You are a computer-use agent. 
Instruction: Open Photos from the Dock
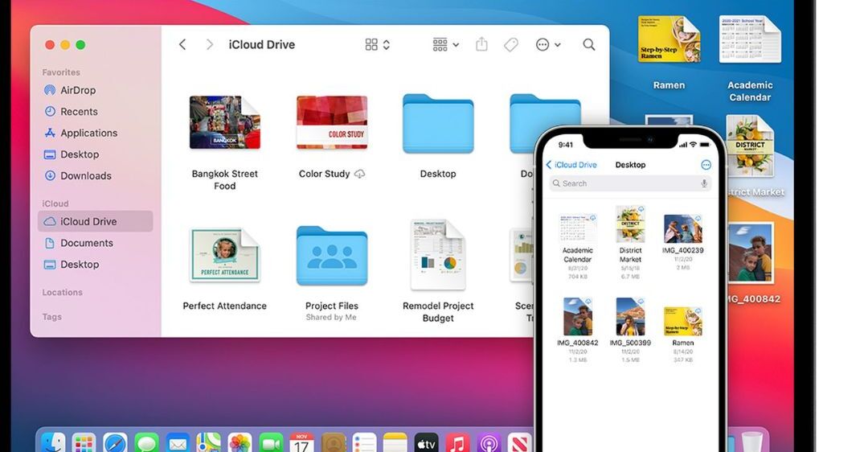pyautogui.click(x=240, y=443)
